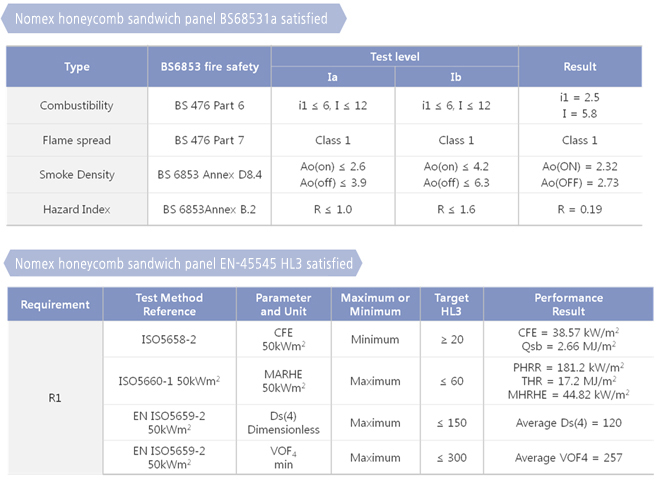Image resolution: width=660 pixels, height=480 pixels.
Task: Select the 'Type' column header
Action: coord(77,67)
